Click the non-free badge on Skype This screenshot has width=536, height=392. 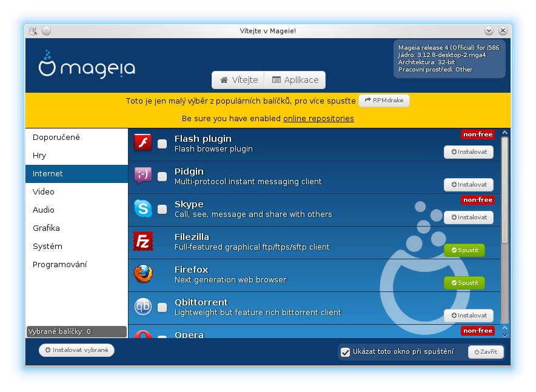pyautogui.click(x=478, y=200)
